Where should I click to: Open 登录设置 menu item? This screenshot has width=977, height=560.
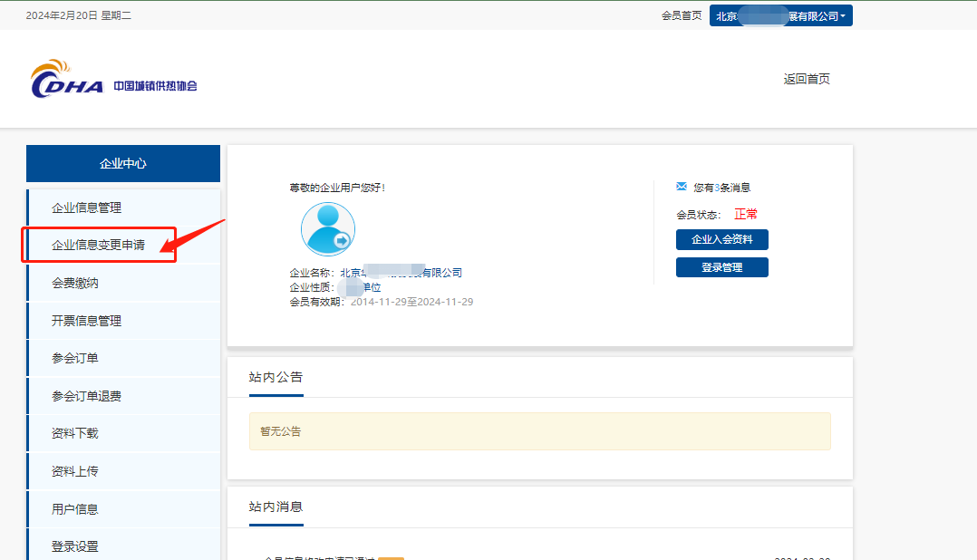click(123, 546)
